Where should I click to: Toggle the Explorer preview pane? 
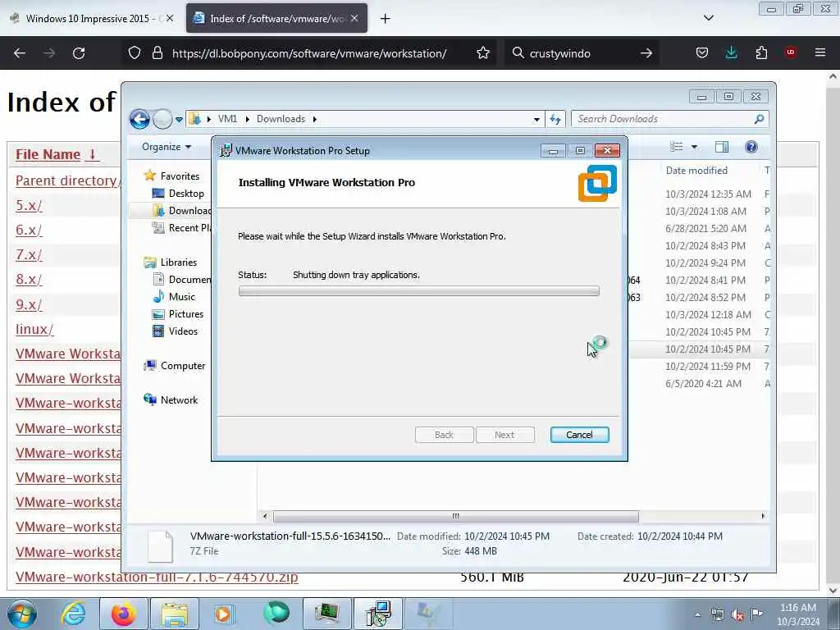pos(722,147)
